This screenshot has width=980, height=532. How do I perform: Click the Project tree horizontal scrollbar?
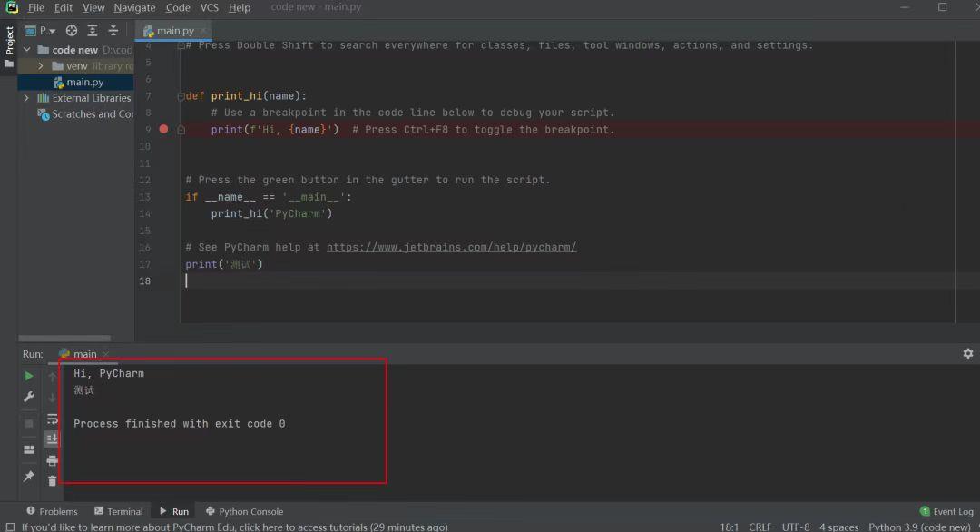click(64, 339)
